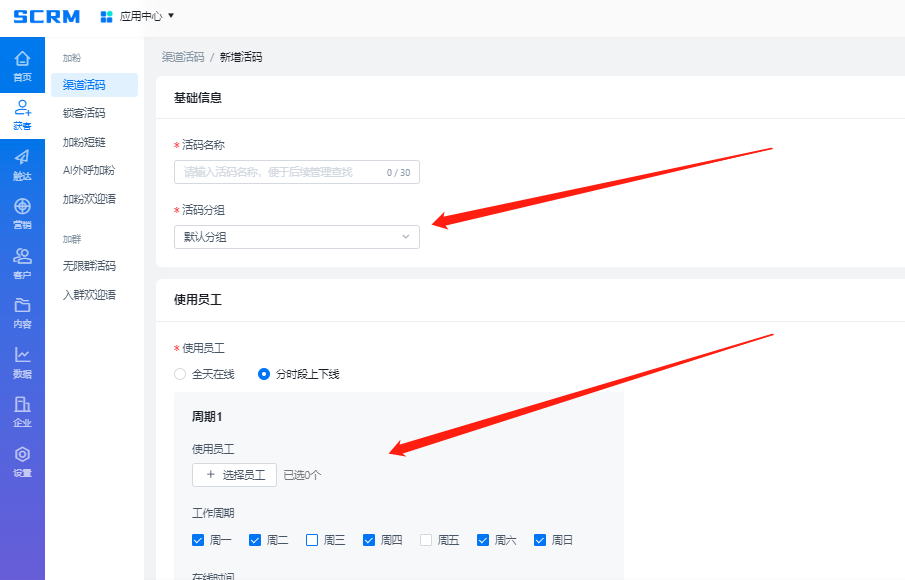Open the 内容 content folder icon
Viewport: 905px width, 580px height.
22,311
